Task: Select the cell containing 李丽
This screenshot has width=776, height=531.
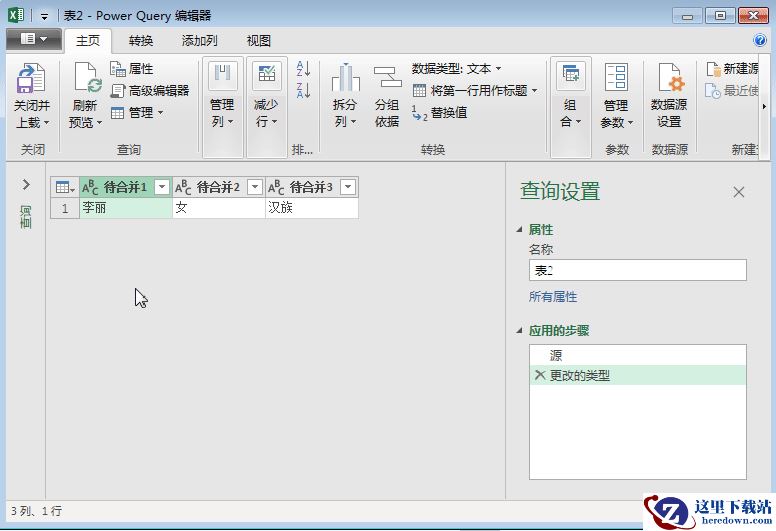Action: [x=126, y=208]
